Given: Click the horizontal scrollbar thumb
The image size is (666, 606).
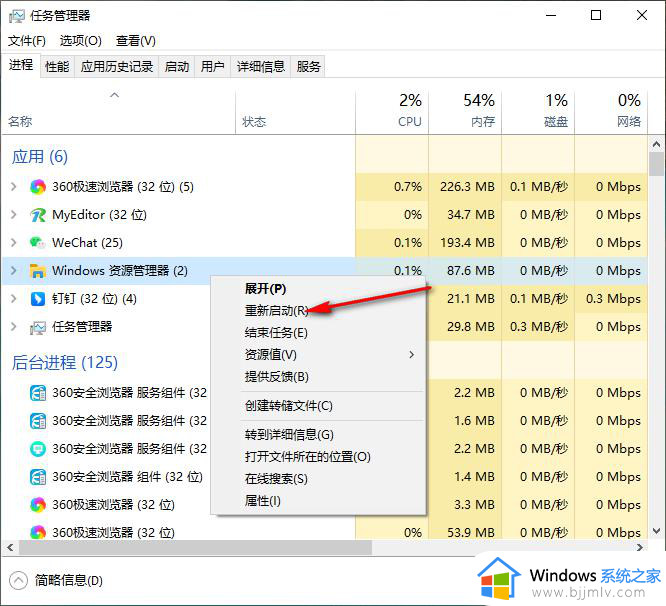Looking at the screenshot, I should click(x=195, y=547).
